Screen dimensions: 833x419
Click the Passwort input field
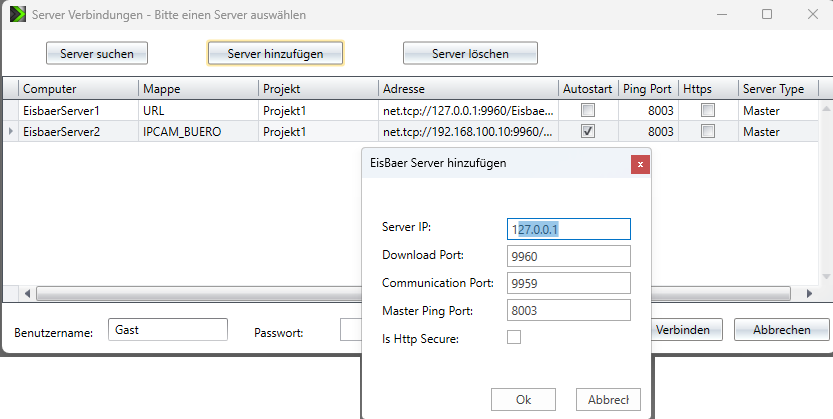click(x=351, y=330)
